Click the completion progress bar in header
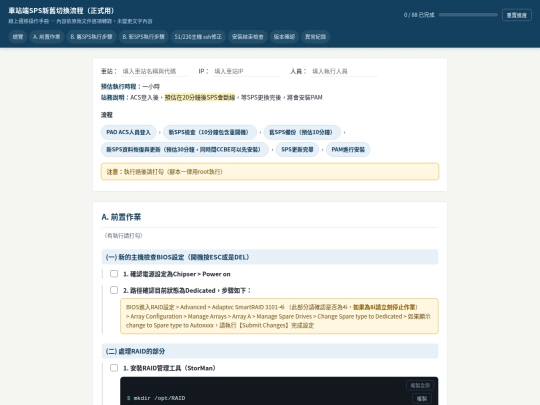 coord(468,15)
